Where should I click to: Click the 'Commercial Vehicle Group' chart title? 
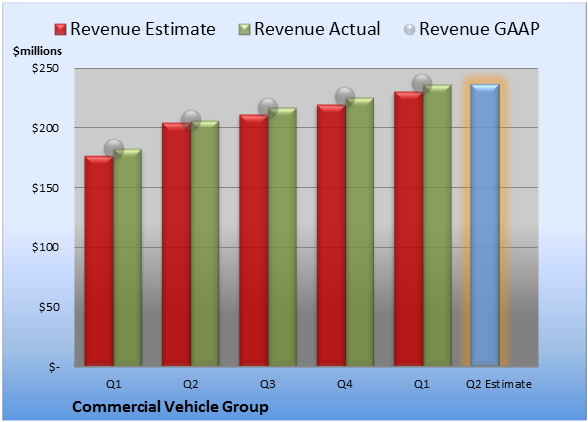point(170,407)
